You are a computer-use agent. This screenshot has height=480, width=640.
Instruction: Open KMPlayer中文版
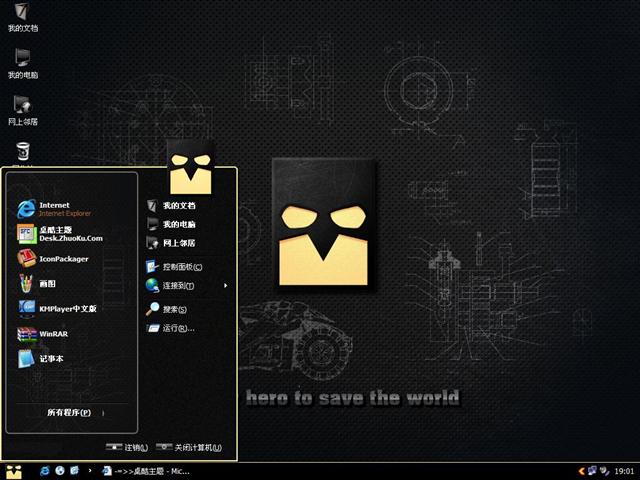pyautogui.click(x=57, y=309)
